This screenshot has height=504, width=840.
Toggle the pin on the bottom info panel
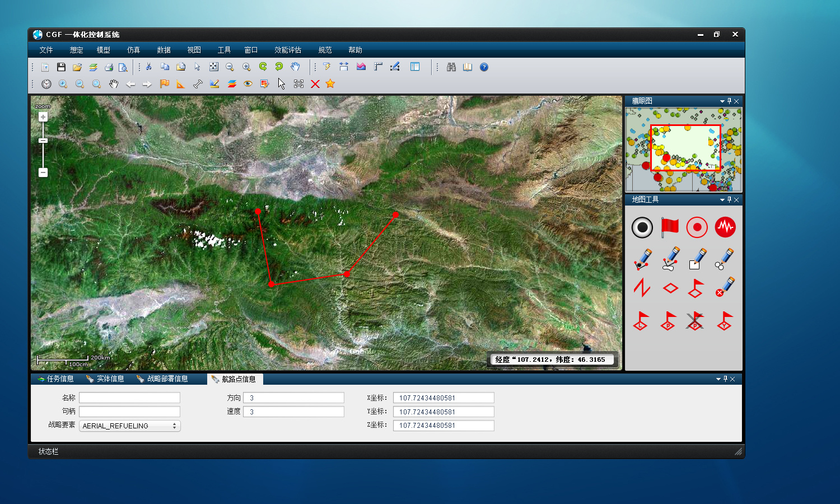click(x=725, y=379)
